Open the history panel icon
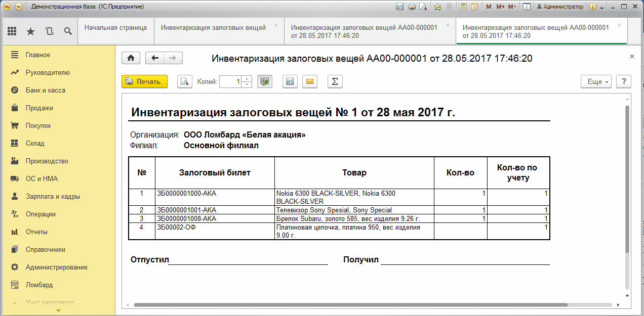Image resolution: width=644 pixels, height=316 pixels. pos(49,31)
